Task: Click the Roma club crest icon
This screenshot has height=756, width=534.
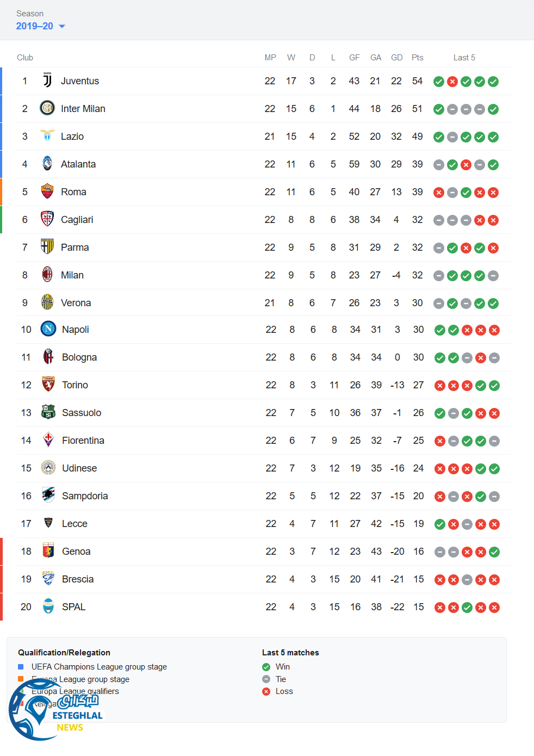Action: 47,191
